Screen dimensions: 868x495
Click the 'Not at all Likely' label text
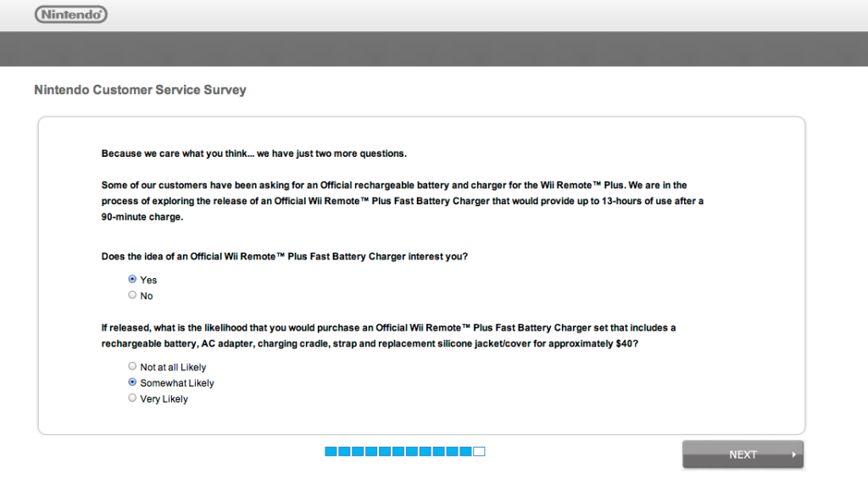click(x=173, y=367)
